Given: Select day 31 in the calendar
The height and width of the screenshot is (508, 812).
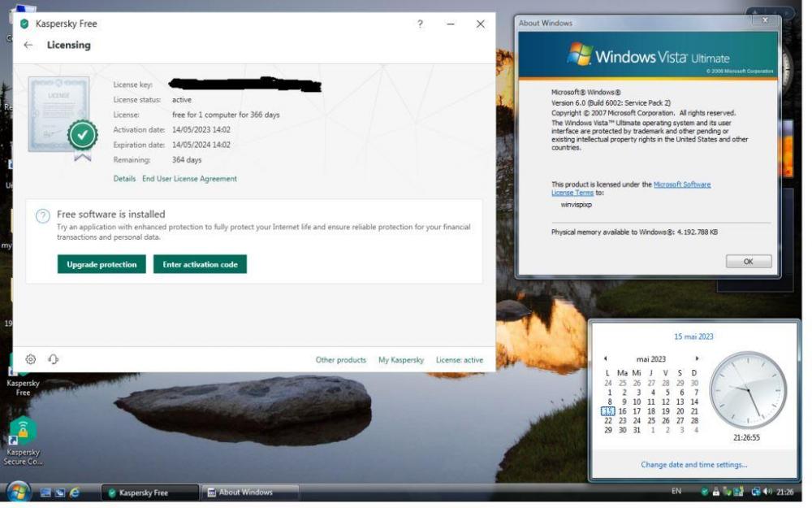Looking at the screenshot, I should click(637, 430).
